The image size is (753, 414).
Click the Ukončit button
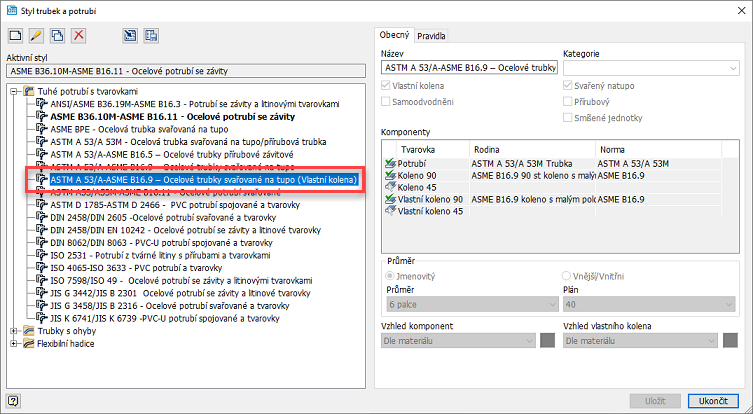pyautogui.click(x=713, y=401)
